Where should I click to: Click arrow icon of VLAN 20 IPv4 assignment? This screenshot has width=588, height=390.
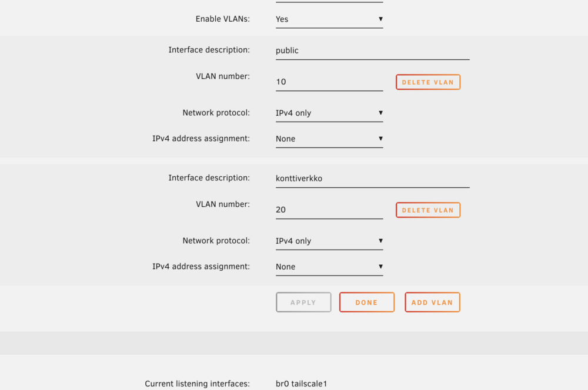380,267
